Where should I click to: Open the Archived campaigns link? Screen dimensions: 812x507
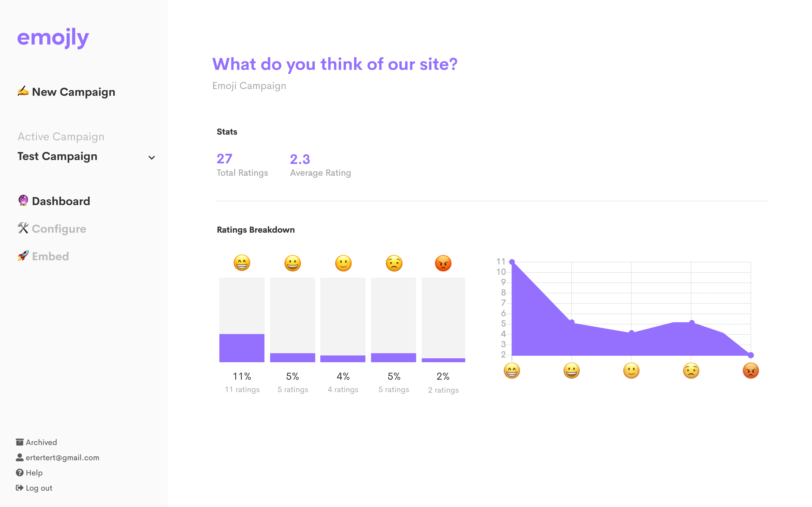41,442
